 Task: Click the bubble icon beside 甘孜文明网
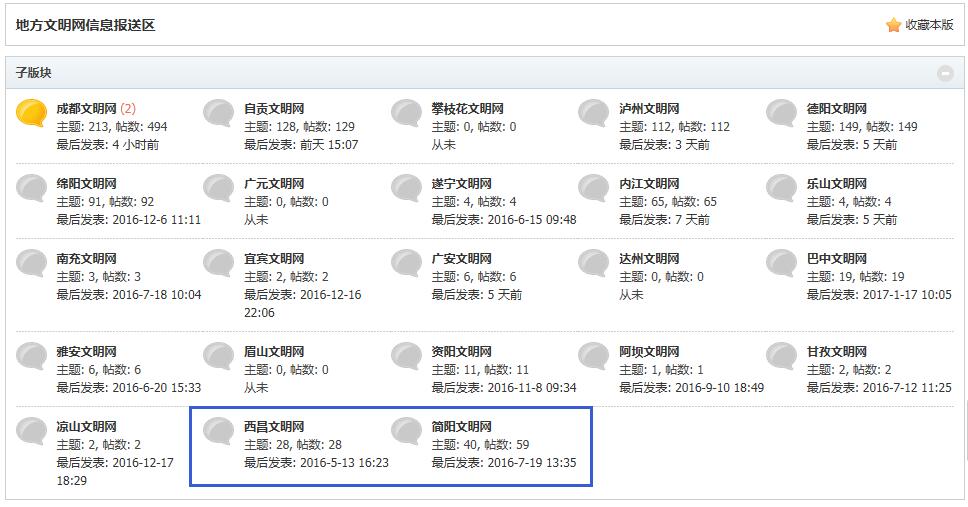782,356
